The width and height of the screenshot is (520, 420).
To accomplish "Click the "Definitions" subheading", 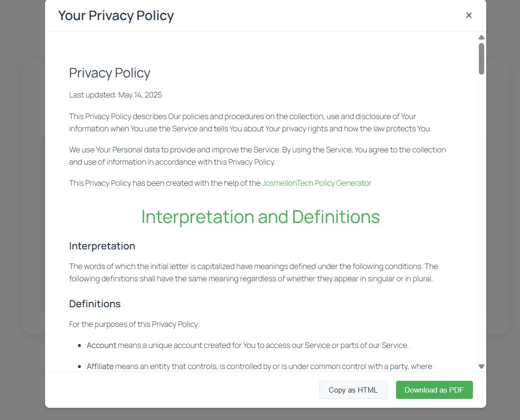I will [95, 304].
